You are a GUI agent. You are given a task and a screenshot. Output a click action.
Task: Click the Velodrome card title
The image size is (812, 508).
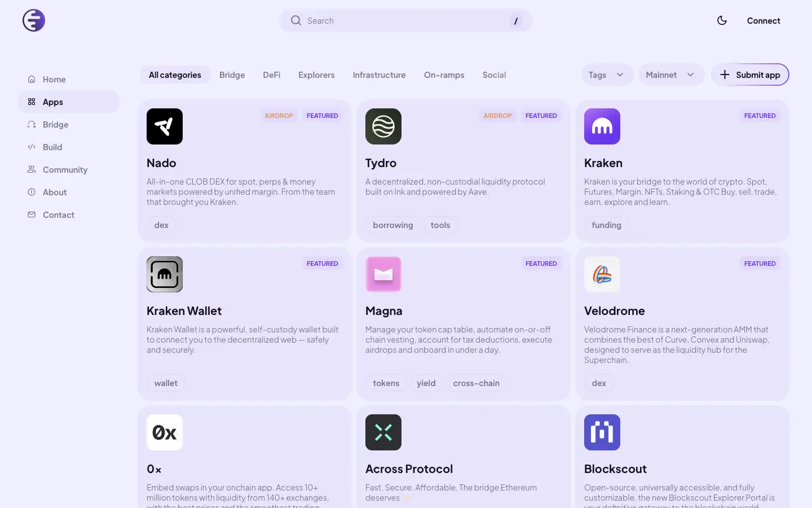pyautogui.click(x=614, y=311)
